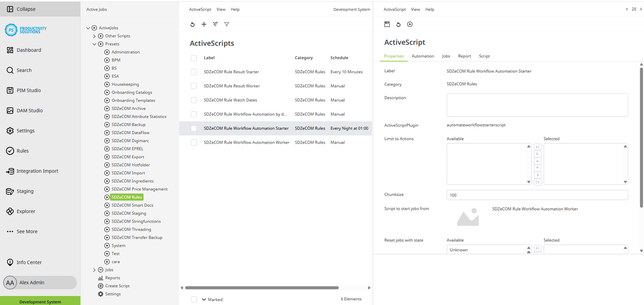
Task: Expand the Jobs tree node
Action: click(95, 270)
